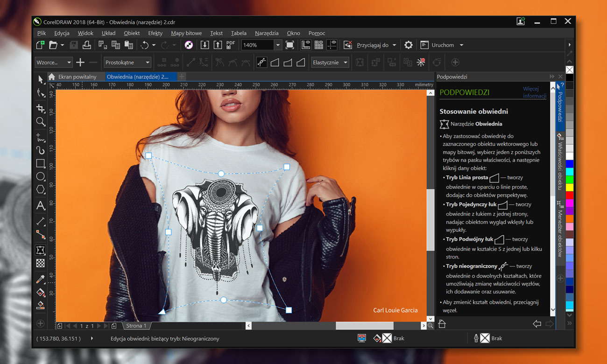Screen dimensions: 607x364
Task: Expand the Przyciągaj do dropdown
Action: 394,45
